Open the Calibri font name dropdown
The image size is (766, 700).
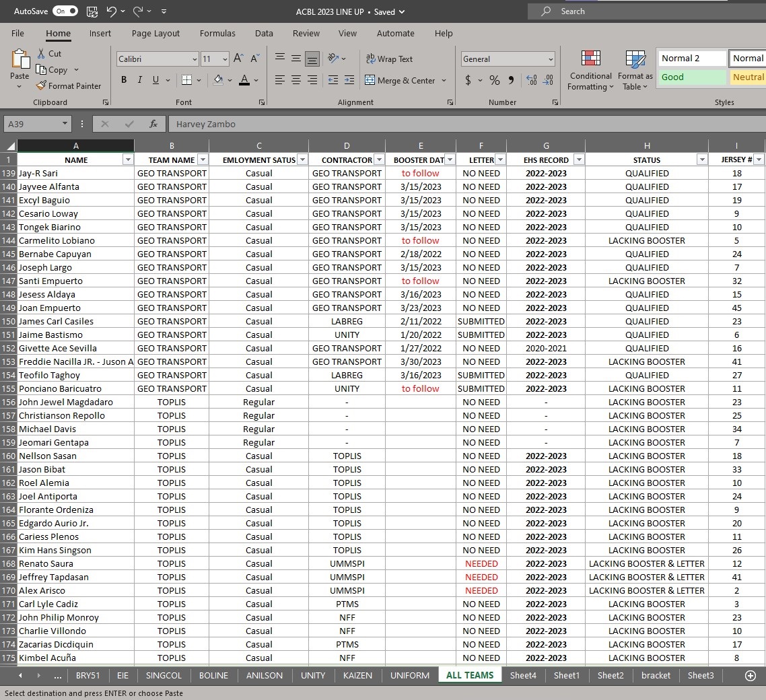195,59
